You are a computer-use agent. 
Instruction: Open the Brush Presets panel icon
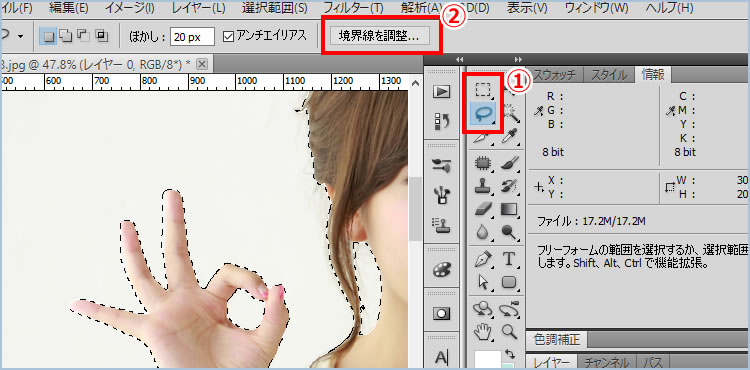[441, 165]
